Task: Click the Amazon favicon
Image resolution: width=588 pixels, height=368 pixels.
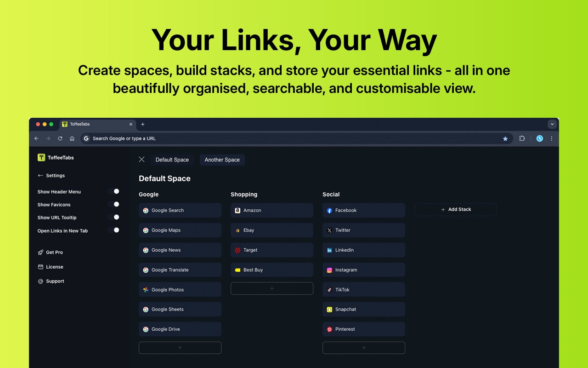Action: pyautogui.click(x=237, y=210)
